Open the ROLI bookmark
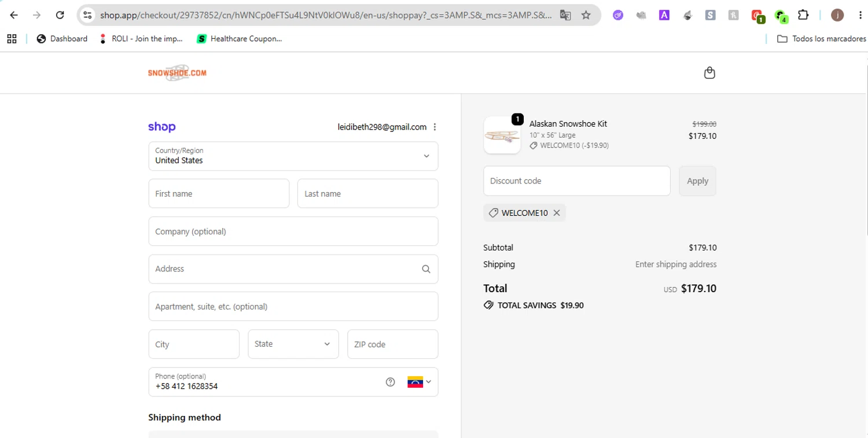Image resolution: width=868 pixels, height=438 pixels. (141, 39)
